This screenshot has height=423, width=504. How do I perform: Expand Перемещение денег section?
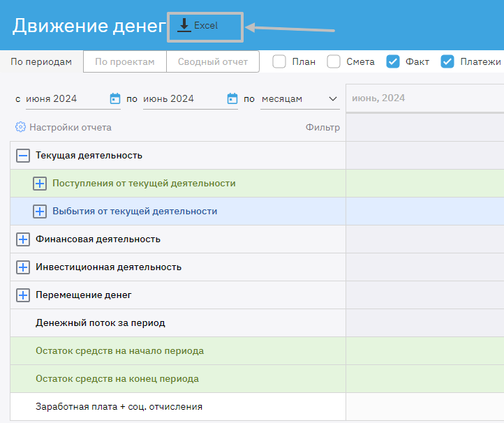(x=23, y=295)
